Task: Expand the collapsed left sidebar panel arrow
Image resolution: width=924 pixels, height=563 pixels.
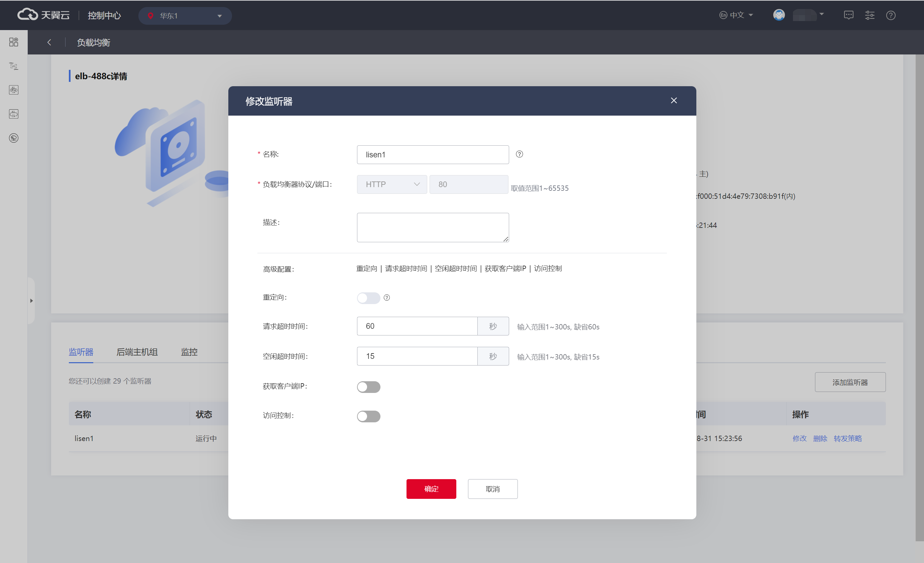Action: (31, 301)
